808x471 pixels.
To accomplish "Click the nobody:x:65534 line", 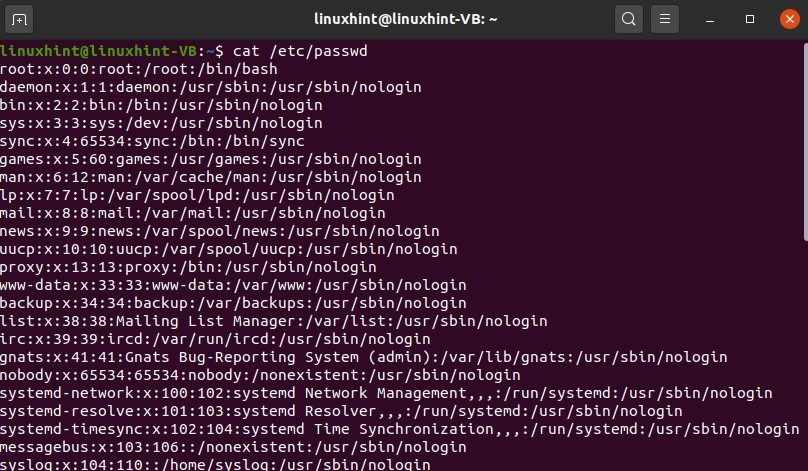I will coord(260,375).
